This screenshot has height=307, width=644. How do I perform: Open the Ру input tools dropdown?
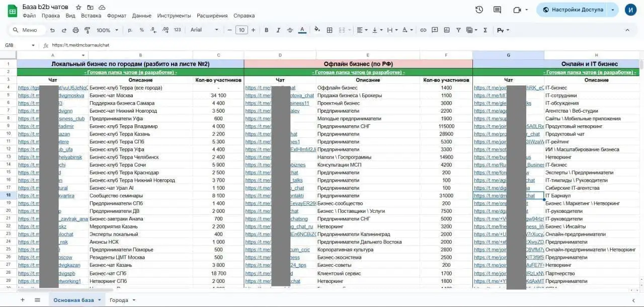[503, 30]
